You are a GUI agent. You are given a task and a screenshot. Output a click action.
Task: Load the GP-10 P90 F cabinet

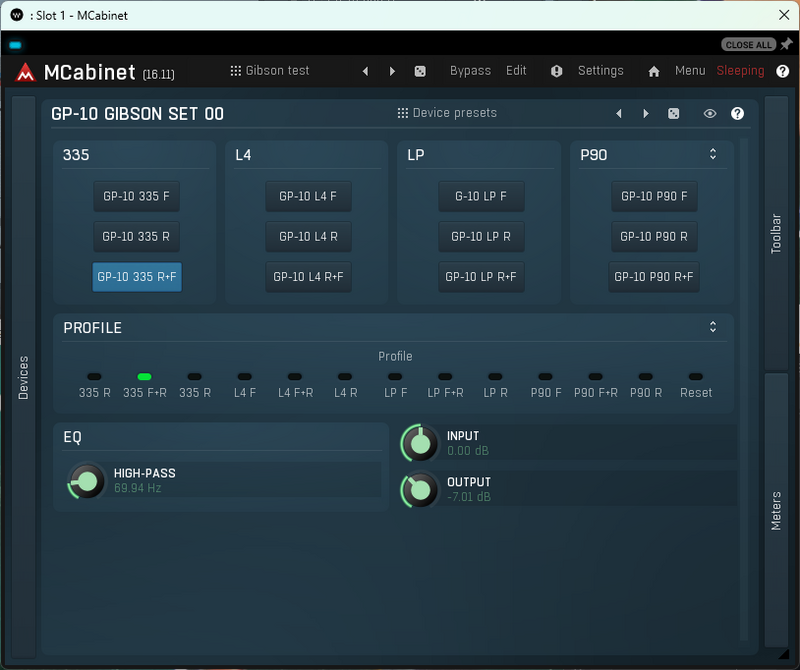[654, 196]
